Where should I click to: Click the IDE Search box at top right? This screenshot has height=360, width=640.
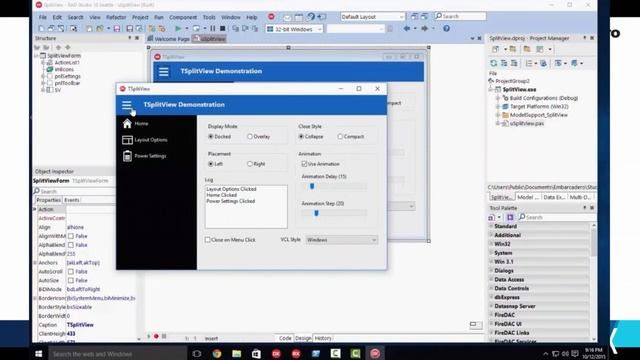coord(460,16)
